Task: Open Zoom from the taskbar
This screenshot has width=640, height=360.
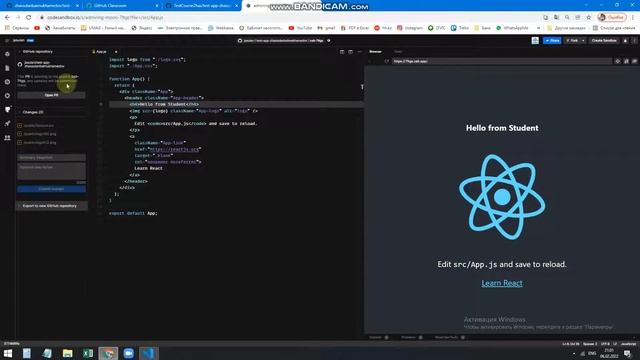Action: [x=129, y=353]
